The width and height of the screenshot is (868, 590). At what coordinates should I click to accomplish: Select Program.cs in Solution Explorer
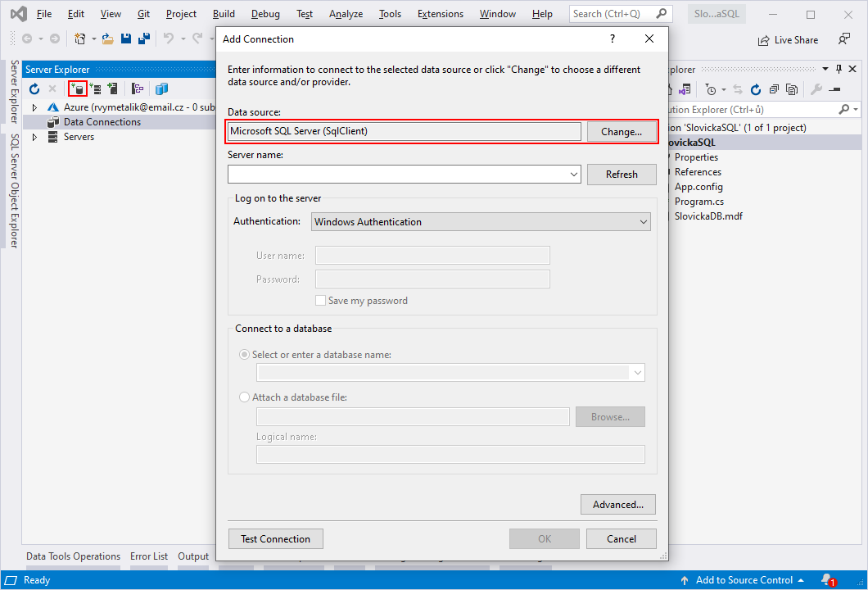coord(698,202)
